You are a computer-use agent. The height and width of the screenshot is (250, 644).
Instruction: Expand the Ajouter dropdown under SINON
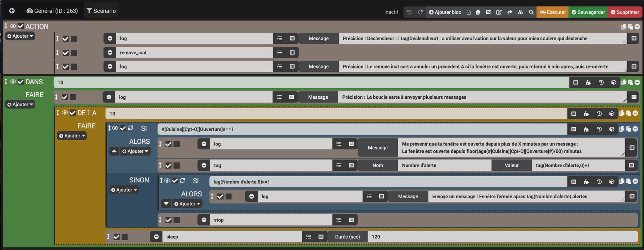coord(124,190)
